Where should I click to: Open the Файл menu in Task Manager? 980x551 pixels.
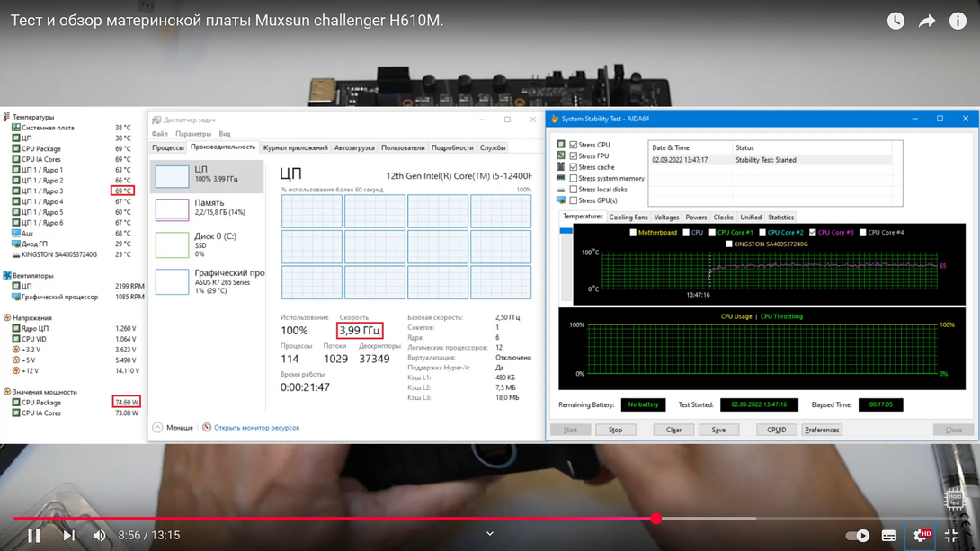coord(159,134)
